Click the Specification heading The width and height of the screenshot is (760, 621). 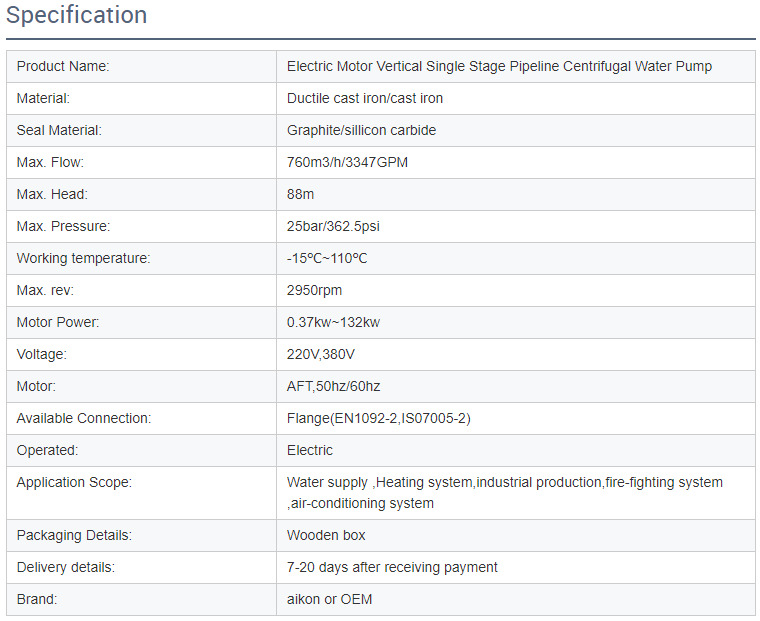(77, 15)
